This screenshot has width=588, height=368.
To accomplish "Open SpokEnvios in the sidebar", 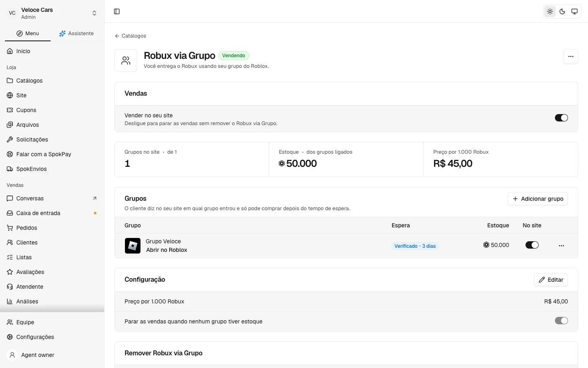I will coord(52,169).
